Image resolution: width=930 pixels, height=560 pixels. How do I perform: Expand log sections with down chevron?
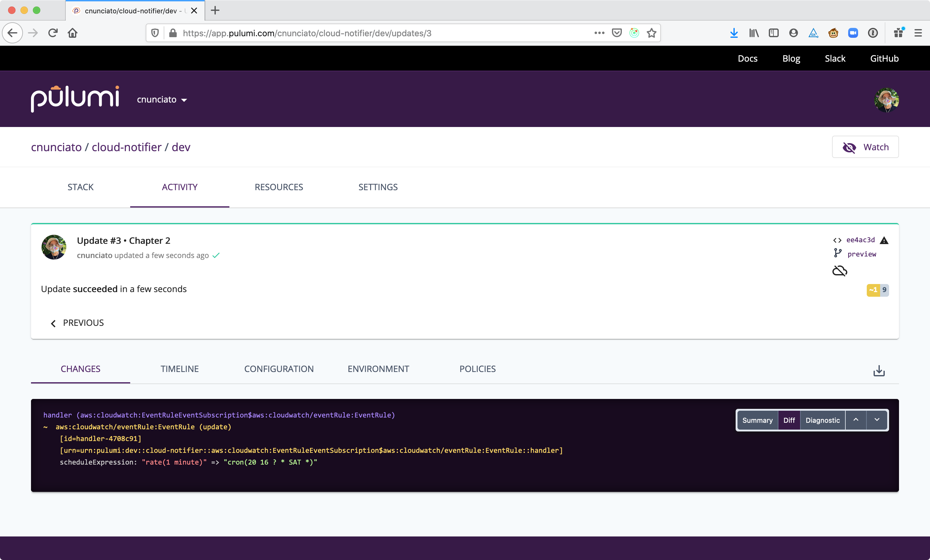pyautogui.click(x=877, y=420)
